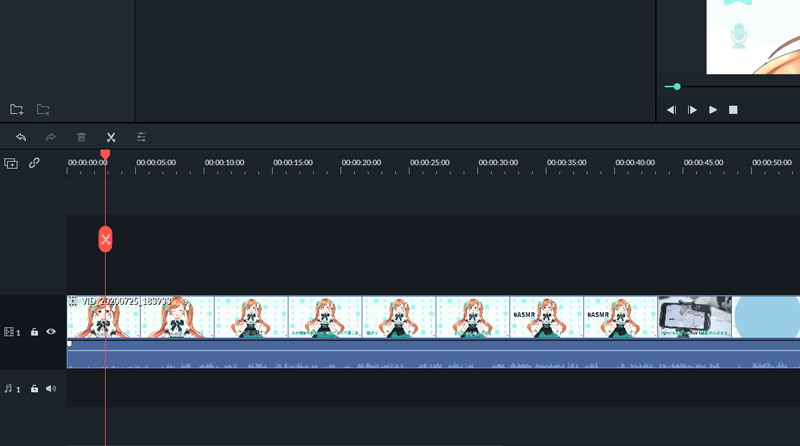Step back one frame in the preview
Screen dimensions: 800x446
[671, 110]
